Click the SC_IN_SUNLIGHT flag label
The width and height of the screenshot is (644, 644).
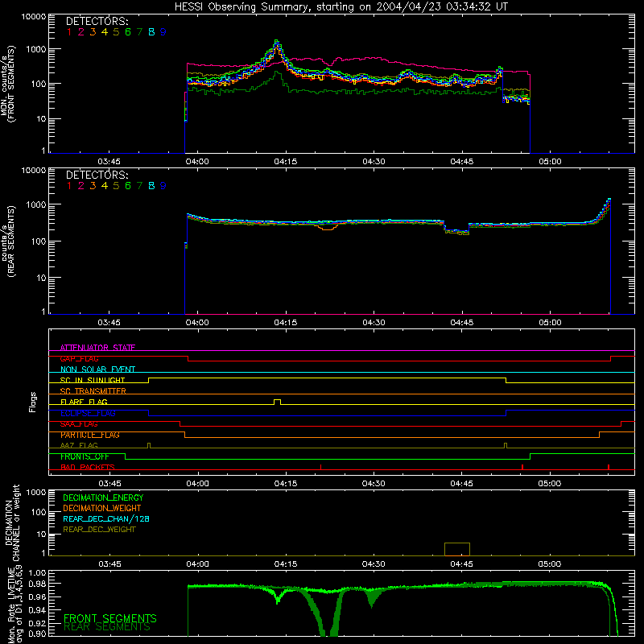click(x=93, y=380)
